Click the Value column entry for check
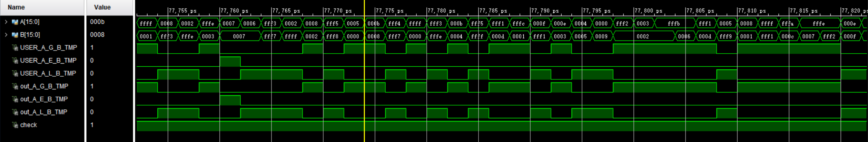The width and height of the screenshot is (868, 142). point(92,125)
